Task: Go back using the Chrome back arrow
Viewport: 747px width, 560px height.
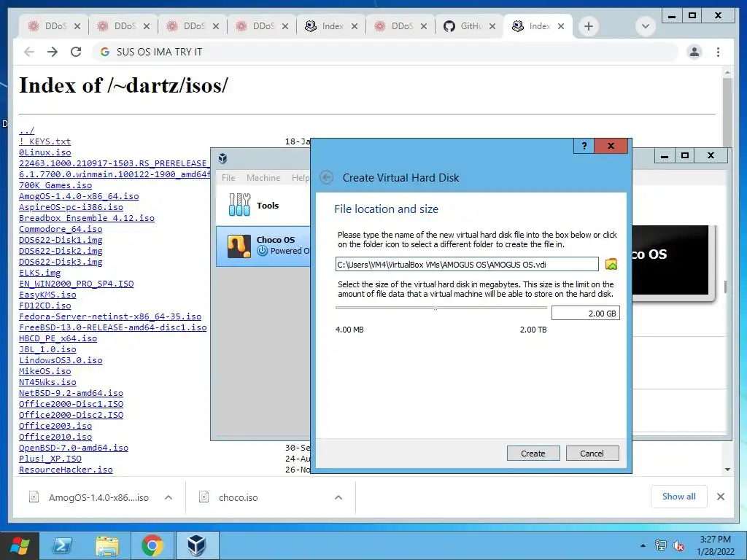Action: pos(29,52)
